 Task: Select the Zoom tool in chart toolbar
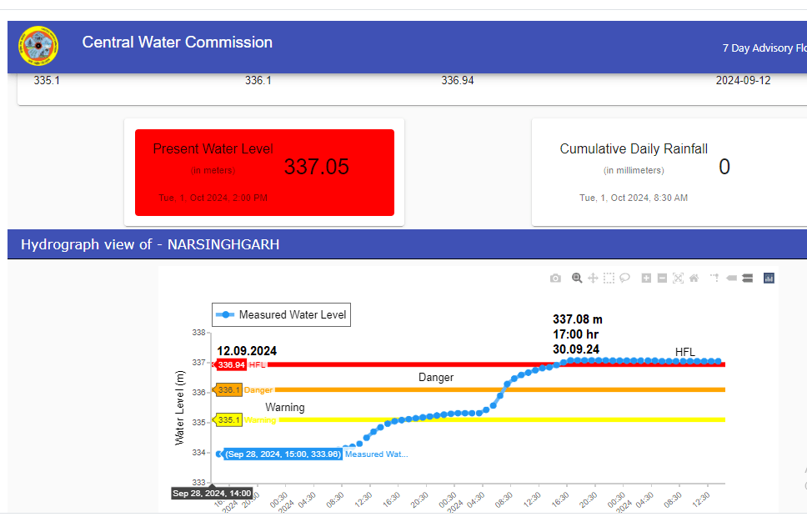576,279
